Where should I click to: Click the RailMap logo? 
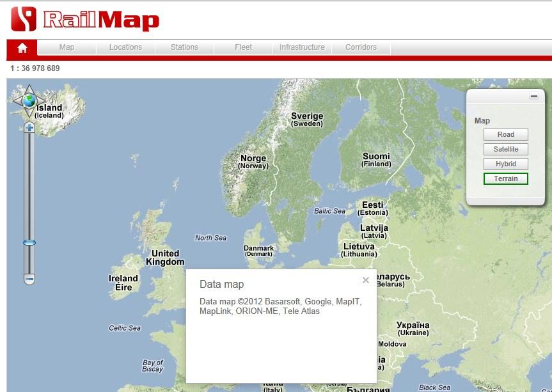pyautogui.click(x=85, y=19)
